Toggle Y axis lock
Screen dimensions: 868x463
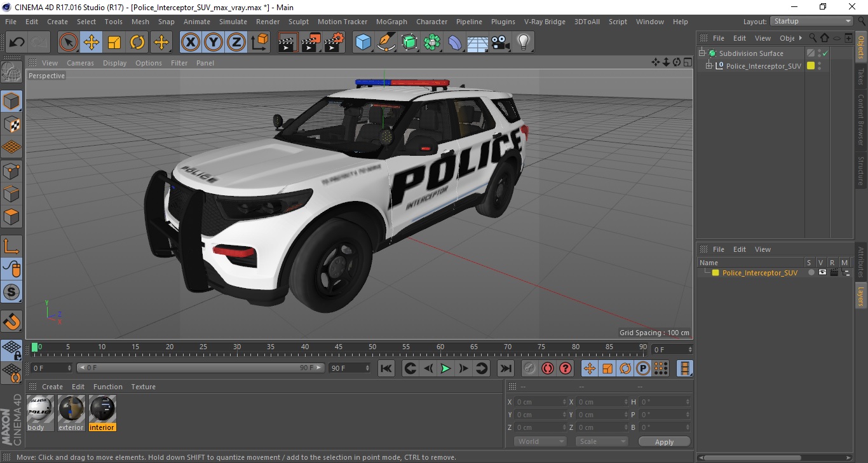pos(214,43)
